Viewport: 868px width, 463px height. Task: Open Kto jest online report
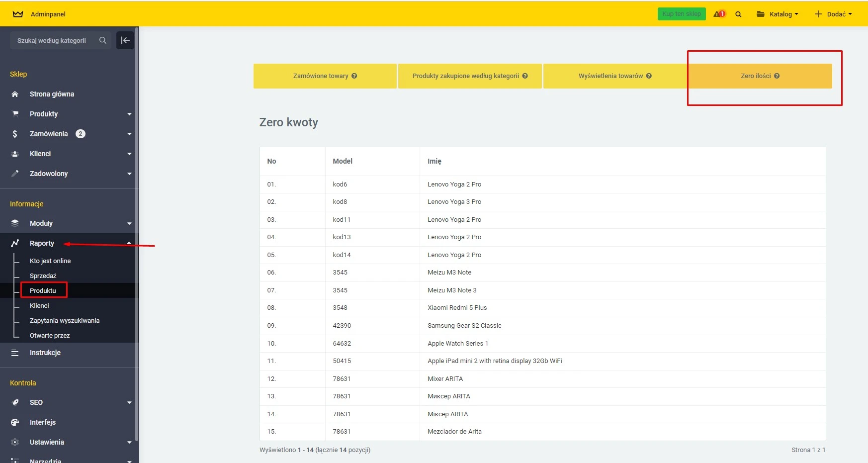click(x=50, y=261)
